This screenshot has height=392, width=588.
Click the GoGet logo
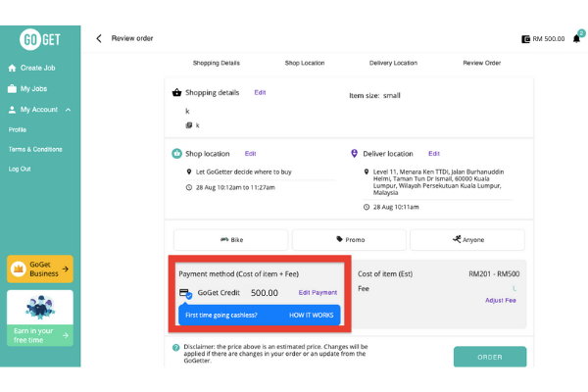tap(40, 39)
